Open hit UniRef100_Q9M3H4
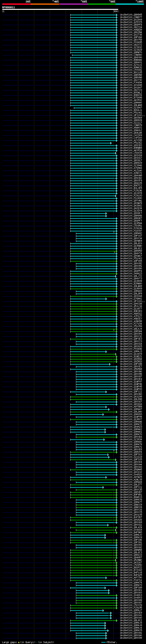146x644 pixels. 131,331
